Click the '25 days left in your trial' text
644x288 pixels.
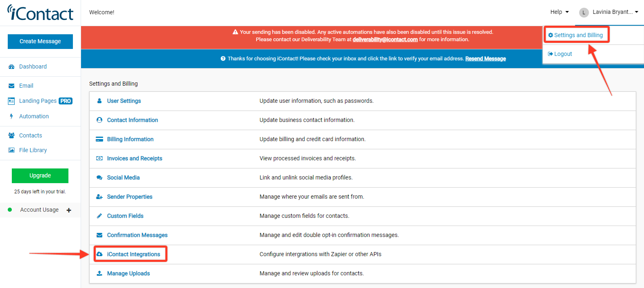(40, 192)
